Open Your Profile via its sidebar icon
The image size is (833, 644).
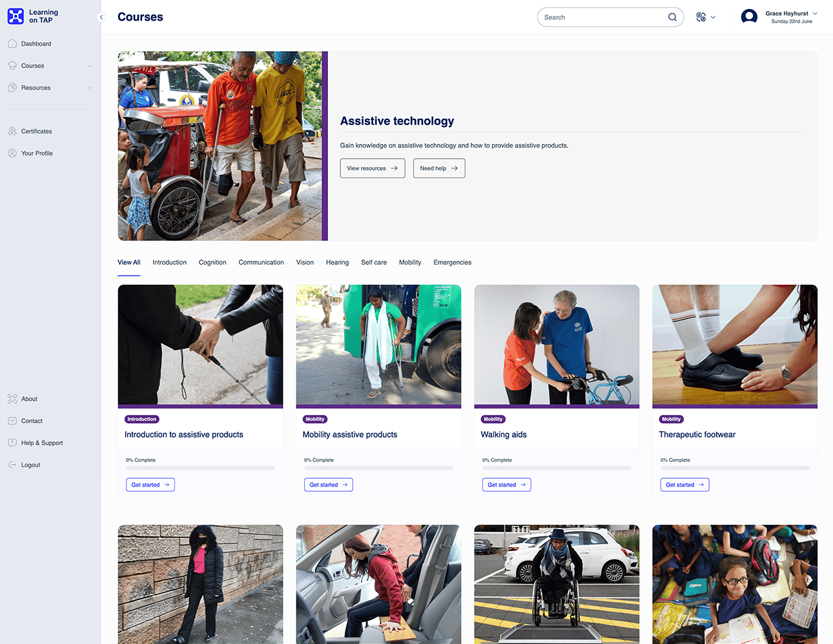(x=12, y=153)
